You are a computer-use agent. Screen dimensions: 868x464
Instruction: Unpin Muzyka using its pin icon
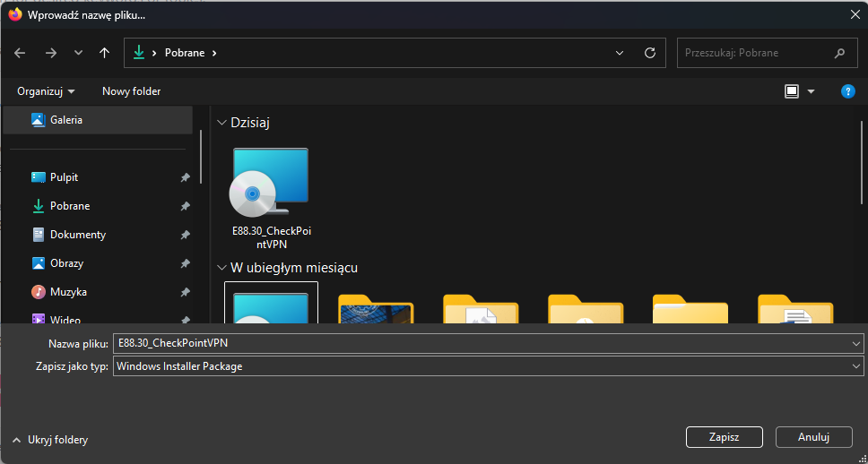[x=185, y=293]
